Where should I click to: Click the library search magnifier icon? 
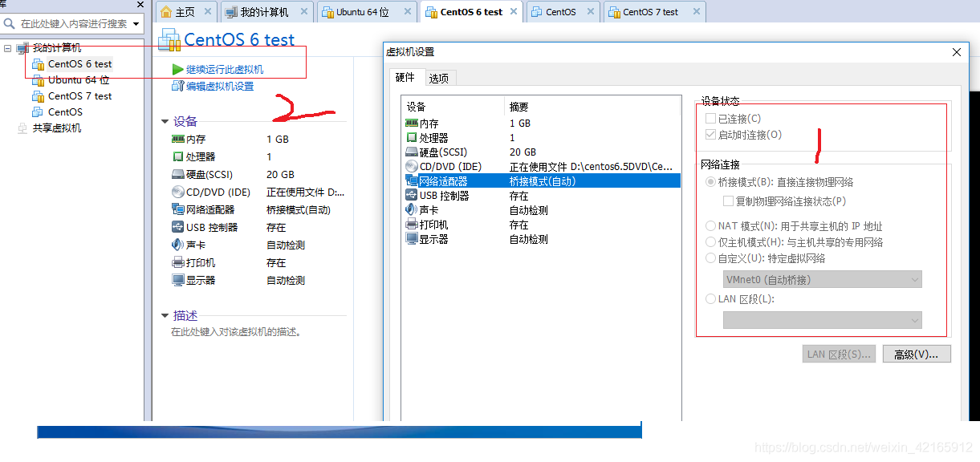[9, 24]
